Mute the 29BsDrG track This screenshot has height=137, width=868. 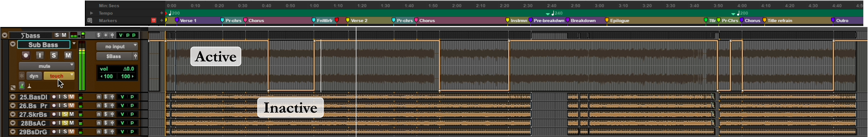[71, 132]
